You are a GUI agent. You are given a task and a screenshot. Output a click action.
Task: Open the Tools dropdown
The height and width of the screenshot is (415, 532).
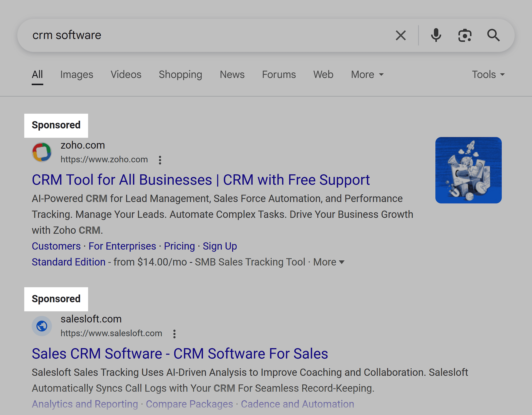point(488,75)
